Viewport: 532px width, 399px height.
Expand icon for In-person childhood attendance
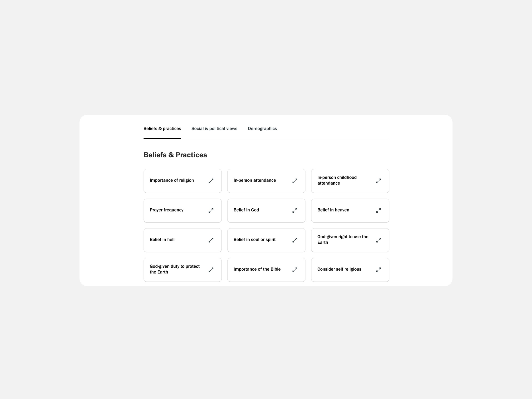pyautogui.click(x=379, y=181)
